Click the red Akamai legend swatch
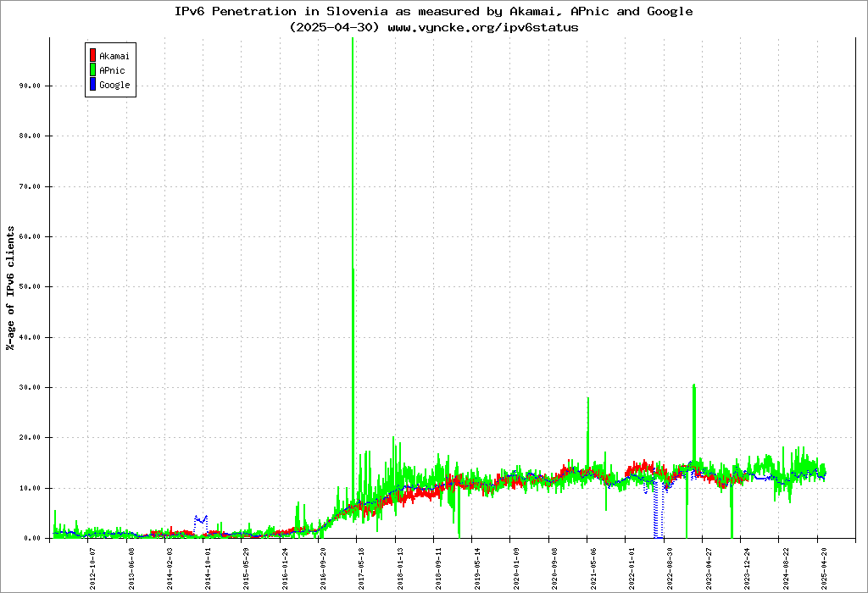Image resolution: width=868 pixels, height=593 pixels. tap(92, 56)
